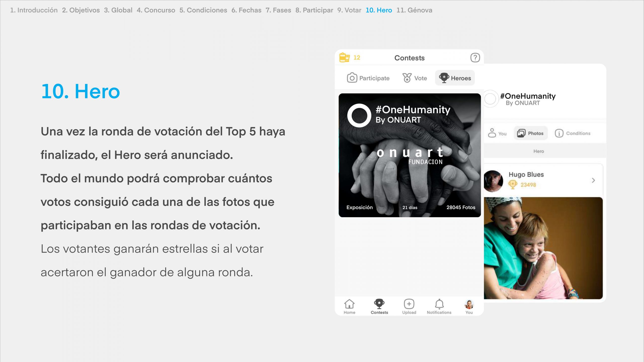Switch to the Vote tab
This screenshot has width=644, height=362.
click(x=415, y=78)
